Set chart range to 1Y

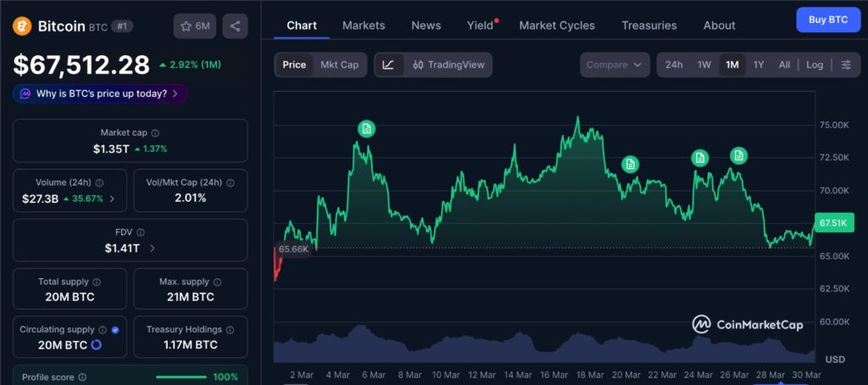pos(759,64)
